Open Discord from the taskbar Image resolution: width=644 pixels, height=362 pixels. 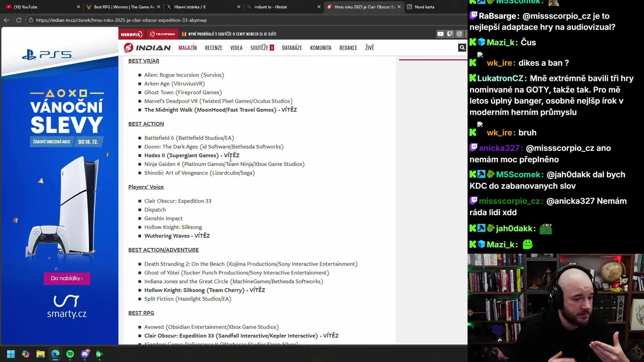pos(85,354)
